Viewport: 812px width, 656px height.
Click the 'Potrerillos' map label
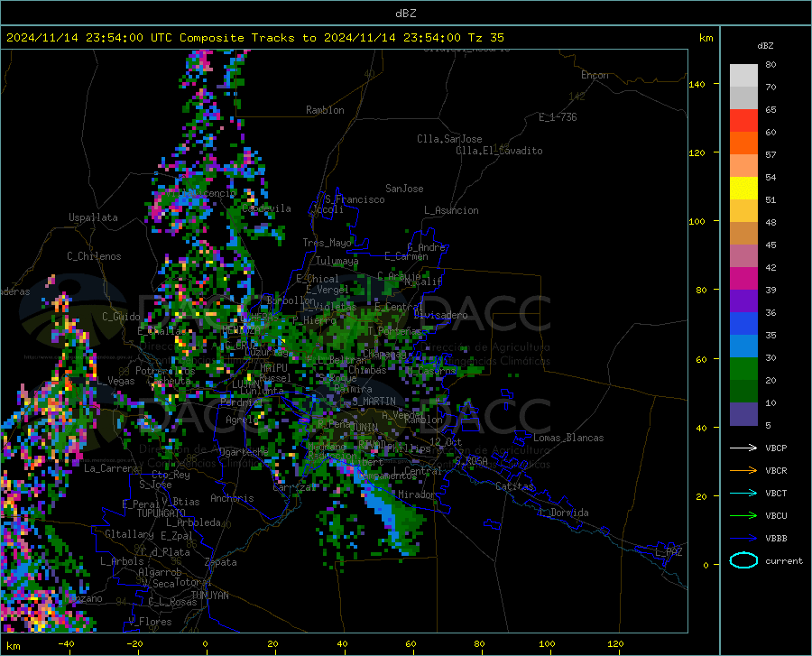[165, 371]
